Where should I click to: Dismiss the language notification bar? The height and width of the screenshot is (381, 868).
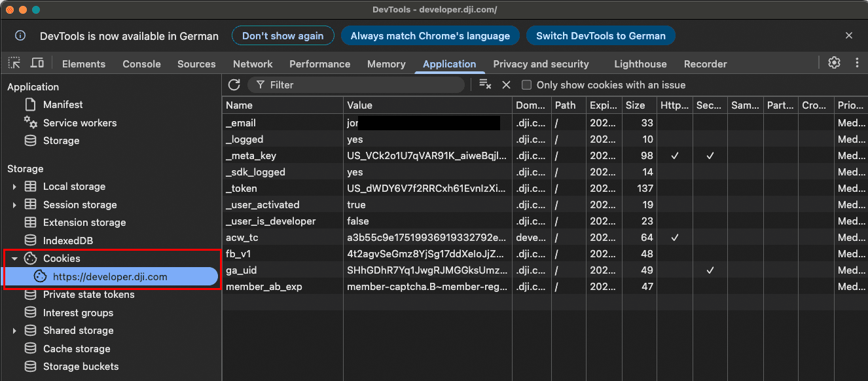click(849, 35)
